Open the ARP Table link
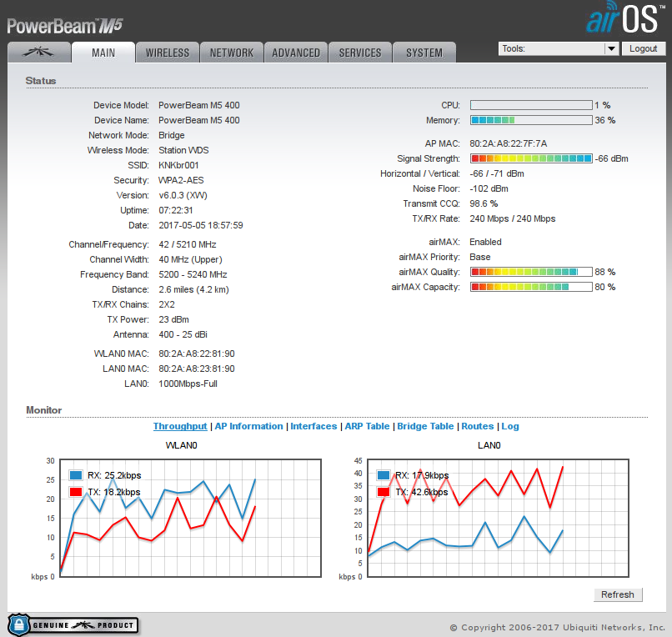This screenshot has width=672, height=637. click(x=368, y=426)
